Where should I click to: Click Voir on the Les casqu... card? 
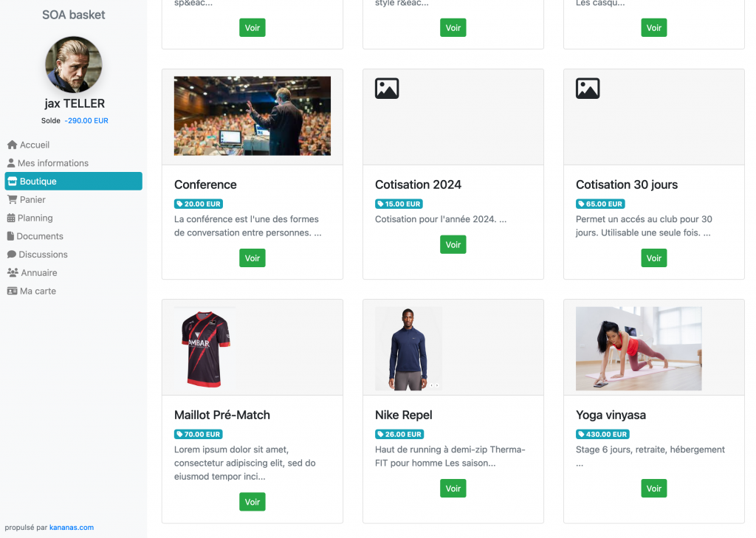click(x=654, y=27)
